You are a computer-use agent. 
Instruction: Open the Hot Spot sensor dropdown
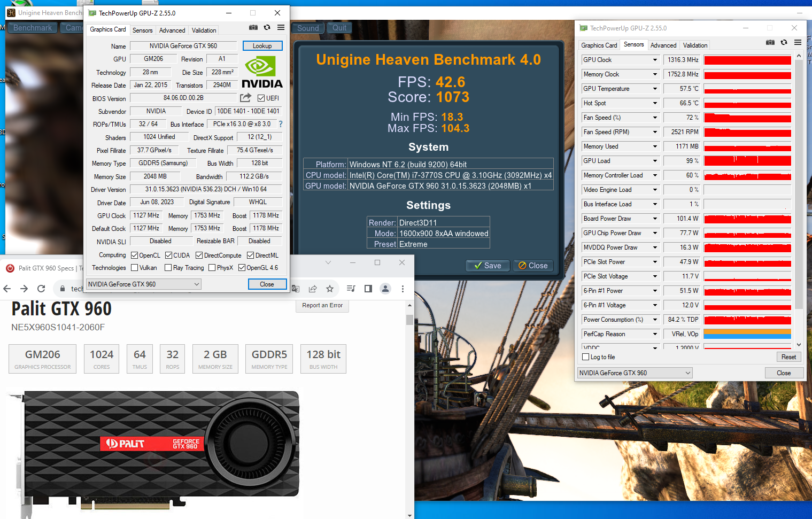(x=655, y=103)
